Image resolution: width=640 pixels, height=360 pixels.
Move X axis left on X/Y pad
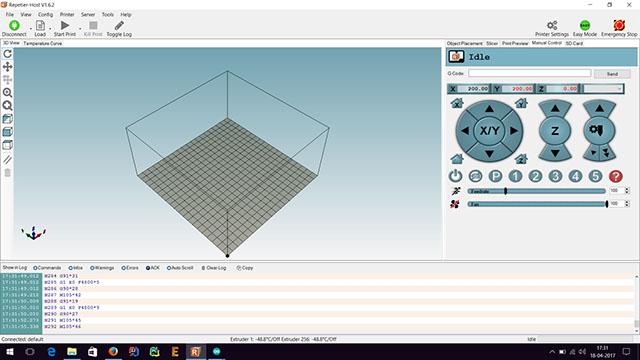[x=465, y=131]
